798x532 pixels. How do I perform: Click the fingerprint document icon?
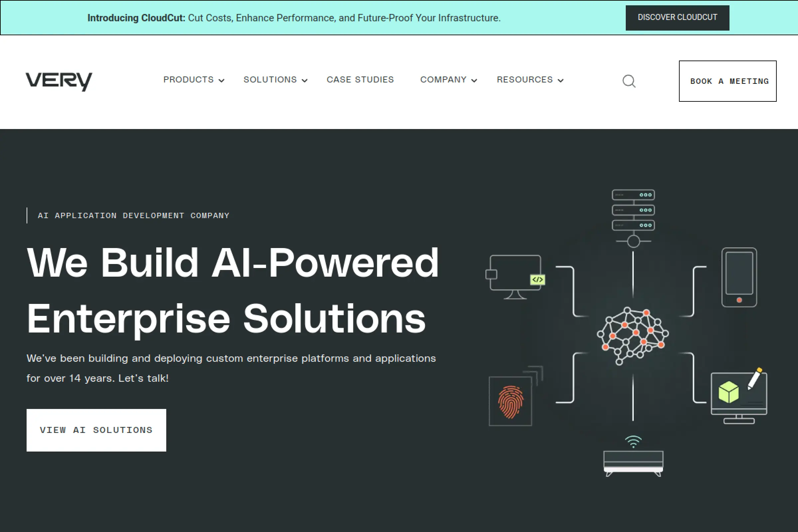click(x=511, y=401)
